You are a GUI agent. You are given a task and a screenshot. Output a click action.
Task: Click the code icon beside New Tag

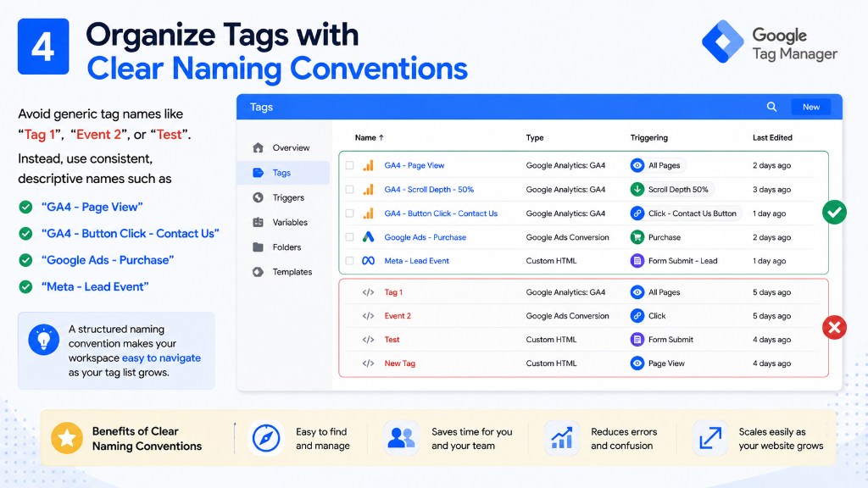click(x=368, y=363)
